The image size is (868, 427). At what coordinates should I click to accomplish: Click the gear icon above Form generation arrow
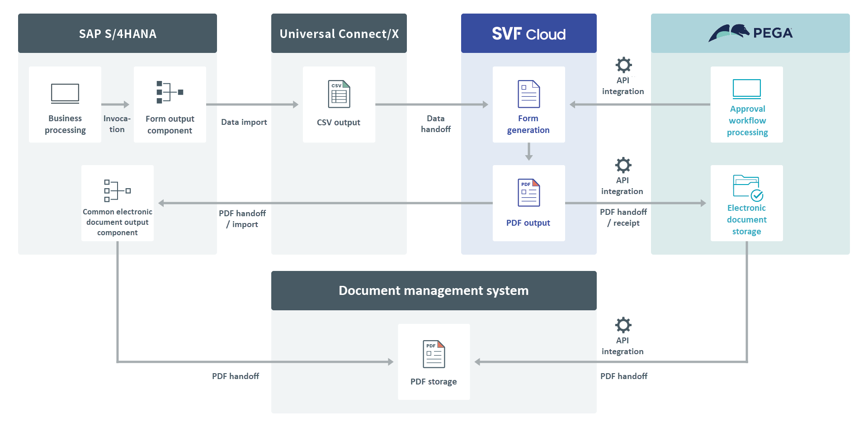[x=623, y=65]
